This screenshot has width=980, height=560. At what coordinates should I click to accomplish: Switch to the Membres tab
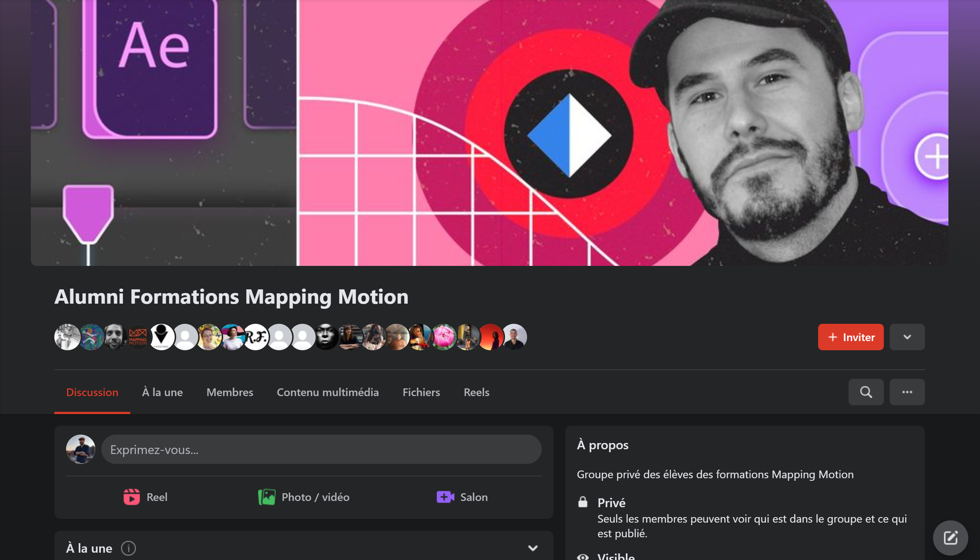tap(229, 392)
